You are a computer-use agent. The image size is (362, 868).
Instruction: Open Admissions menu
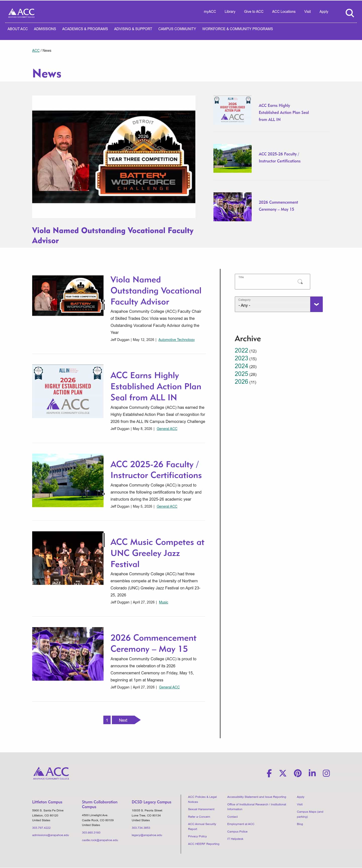point(45,29)
